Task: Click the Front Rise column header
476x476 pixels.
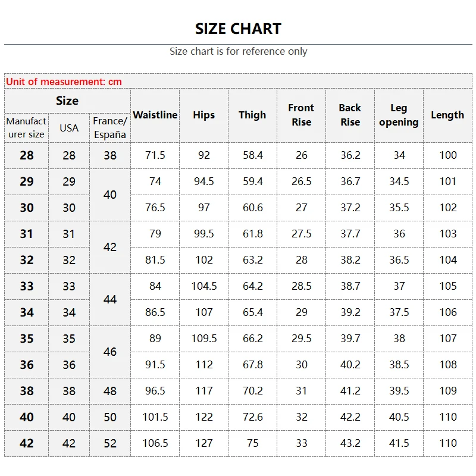Action: tap(301, 115)
